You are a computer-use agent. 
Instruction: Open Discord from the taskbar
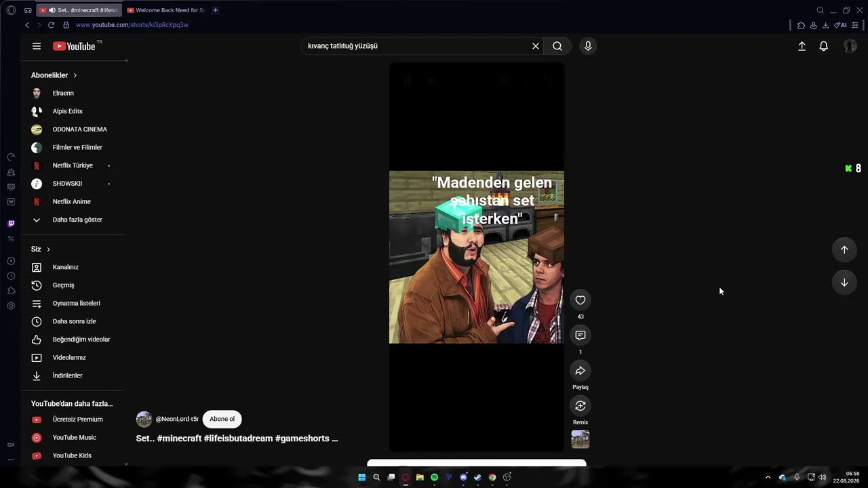[464, 477]
